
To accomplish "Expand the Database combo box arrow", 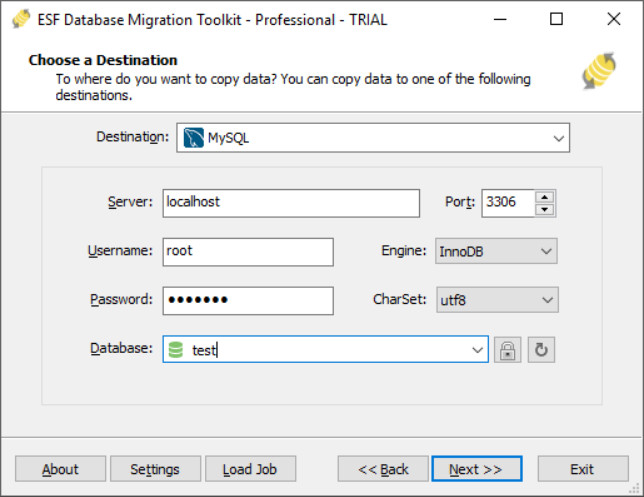I will pyautogui.click(x=477, y=350).
